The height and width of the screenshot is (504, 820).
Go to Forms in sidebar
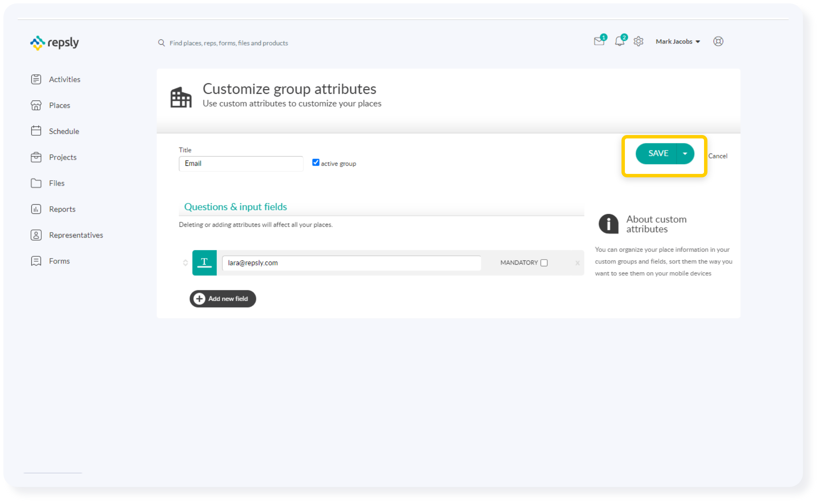[59, 261]
